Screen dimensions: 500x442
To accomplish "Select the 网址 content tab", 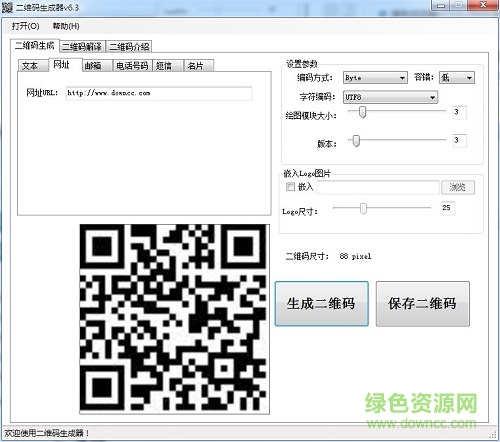I will (65, 64).
